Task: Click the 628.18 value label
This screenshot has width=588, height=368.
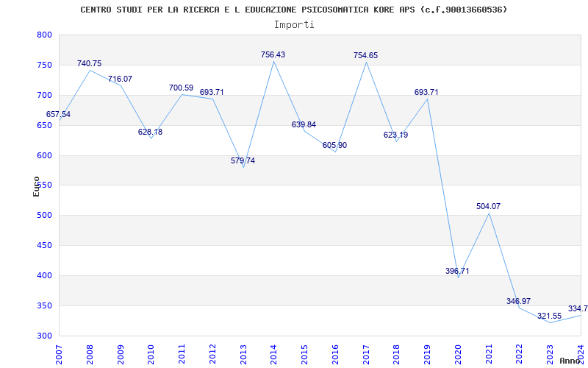Action: 150,132
